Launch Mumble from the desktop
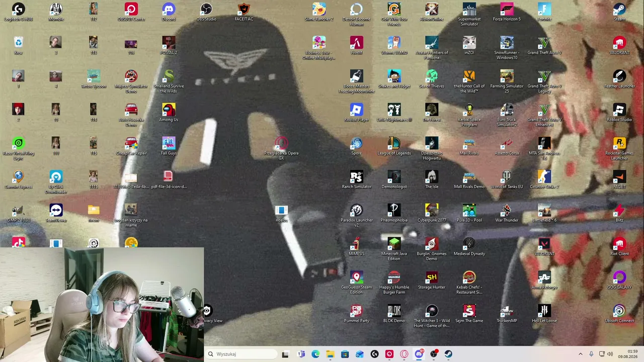 click(x=56, y=12)
